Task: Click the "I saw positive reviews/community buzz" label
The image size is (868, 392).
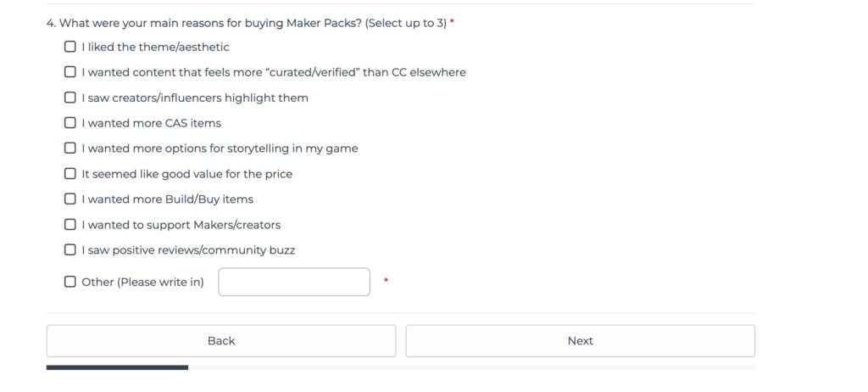Action: pyautogui.click(x=188, y=250)
